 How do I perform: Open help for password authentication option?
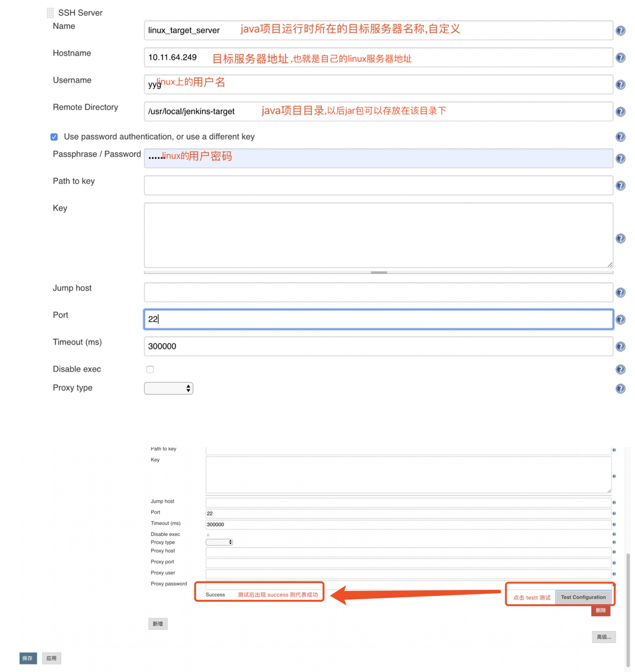[x=620, y=137]
